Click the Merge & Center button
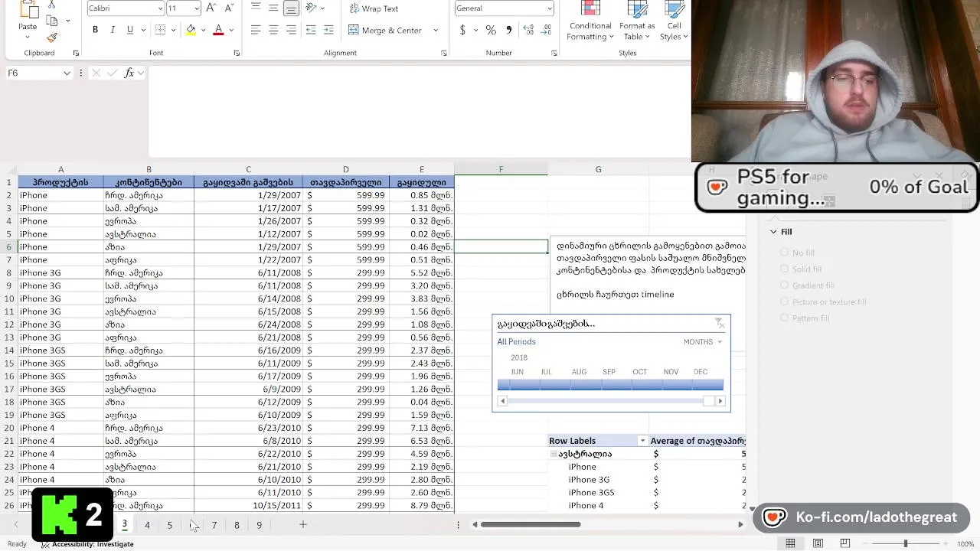 [x=386, y=30]
